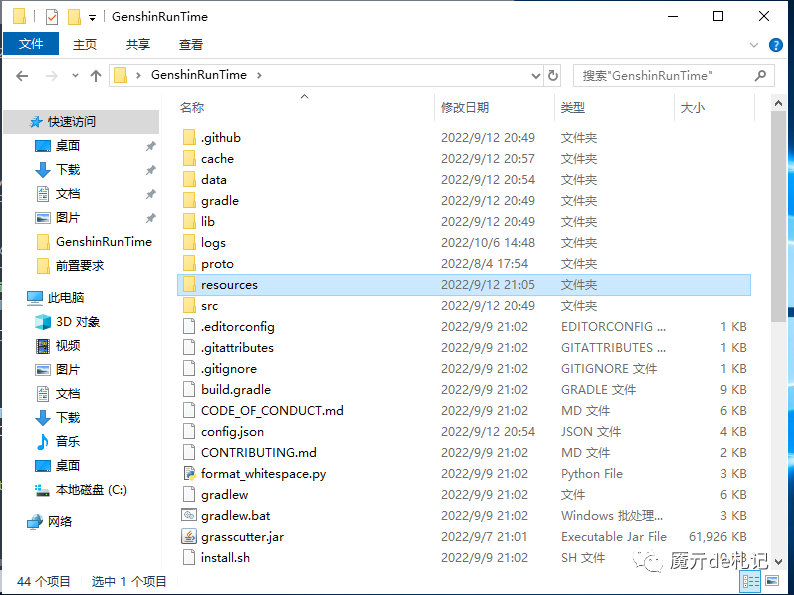Select the gradlew.bat batch file icon

(189, 515)
